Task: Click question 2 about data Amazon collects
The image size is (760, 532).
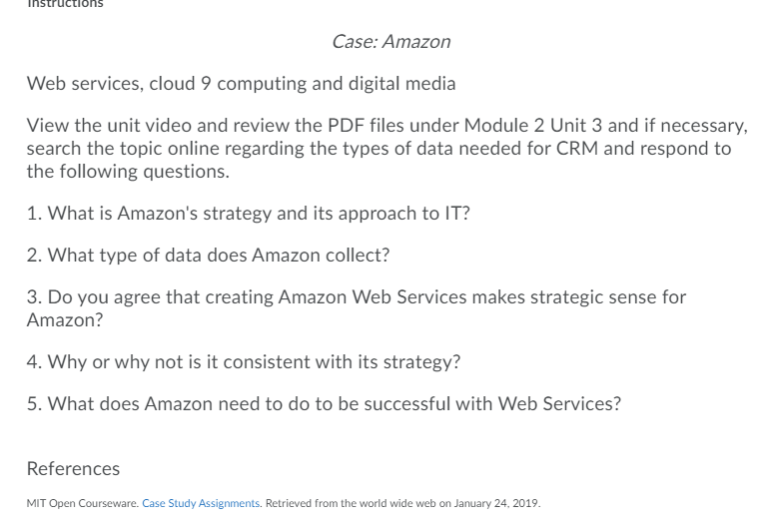Action: click(x=208, y=255)
